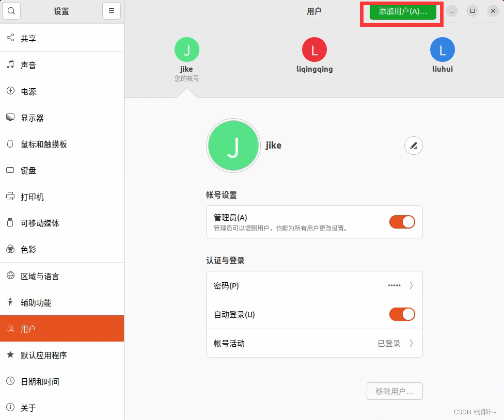
Task: Click the Default Applications (默认应用程序) star icon
Action: tap(10, 354)
